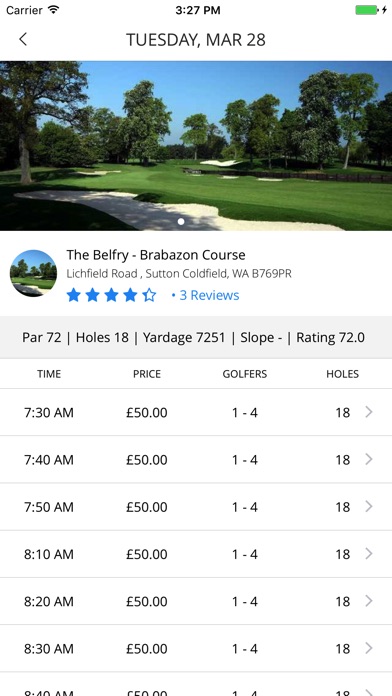
Task: Sort by the TIME column header
Action: [49, 374]
